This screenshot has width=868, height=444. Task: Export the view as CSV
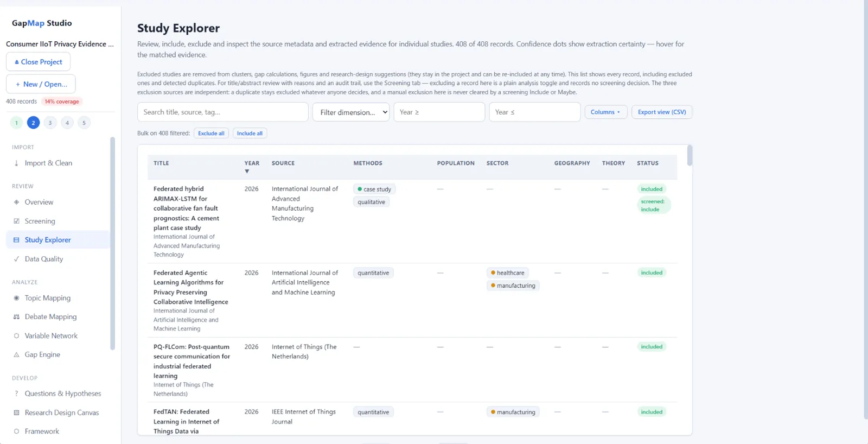(x=662, y=112)
